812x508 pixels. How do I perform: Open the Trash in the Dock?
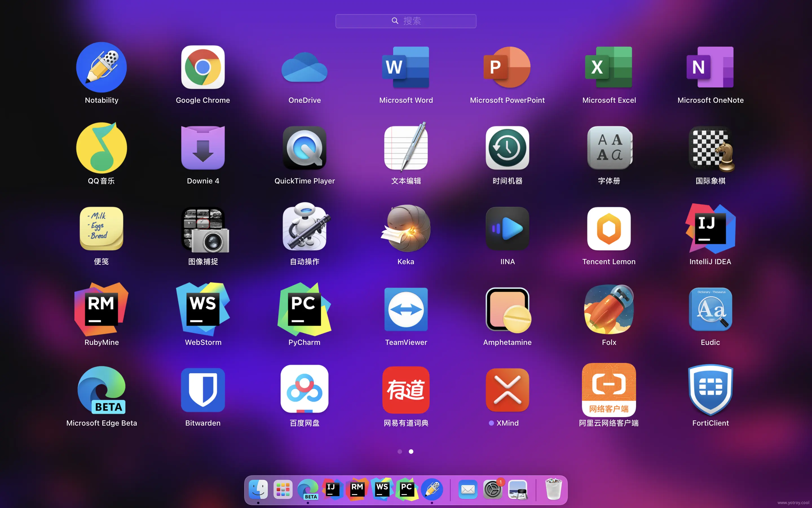tap(553, 490)
